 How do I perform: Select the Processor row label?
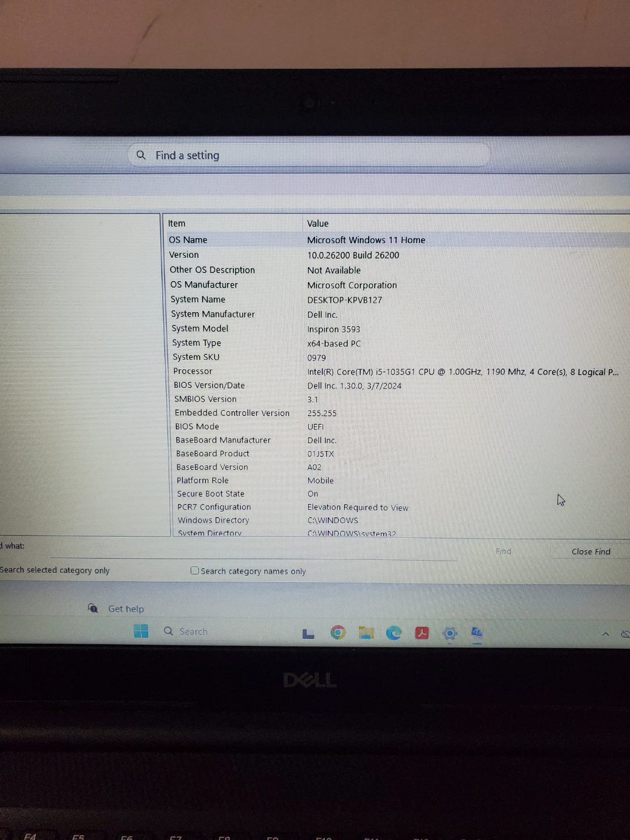(193, 371)
